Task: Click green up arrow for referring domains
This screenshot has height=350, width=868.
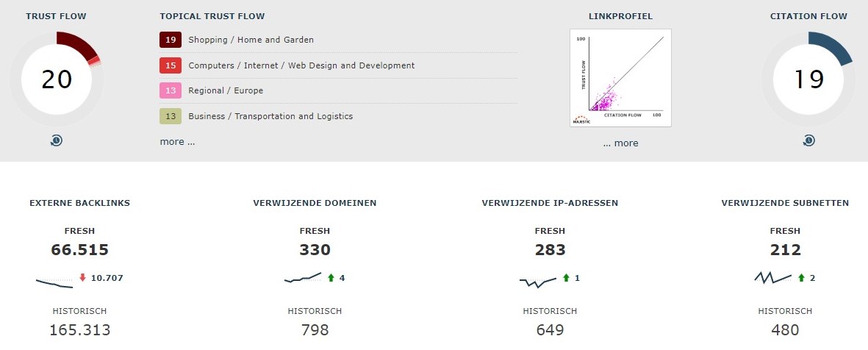Action: click(x=331, y=277)
